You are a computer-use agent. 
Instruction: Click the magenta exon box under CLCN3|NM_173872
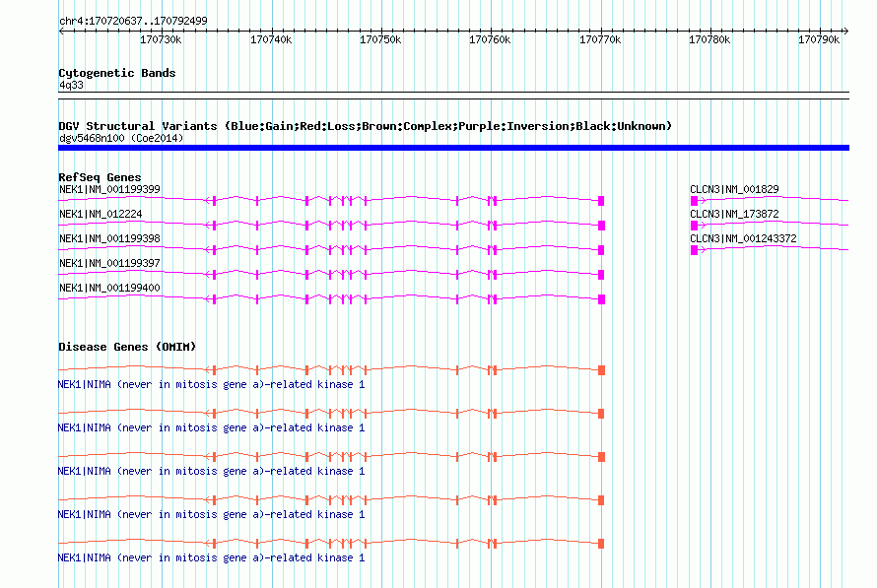[x=694, y=226]
